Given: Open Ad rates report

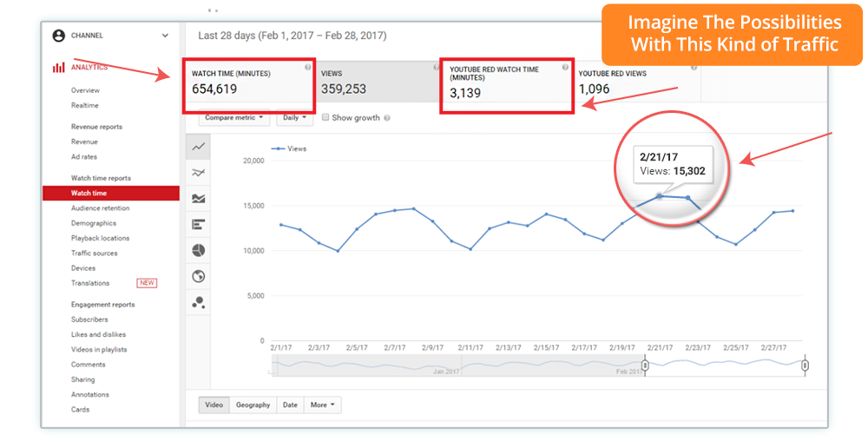Looking at the screenshot, I should coord(83,157).
